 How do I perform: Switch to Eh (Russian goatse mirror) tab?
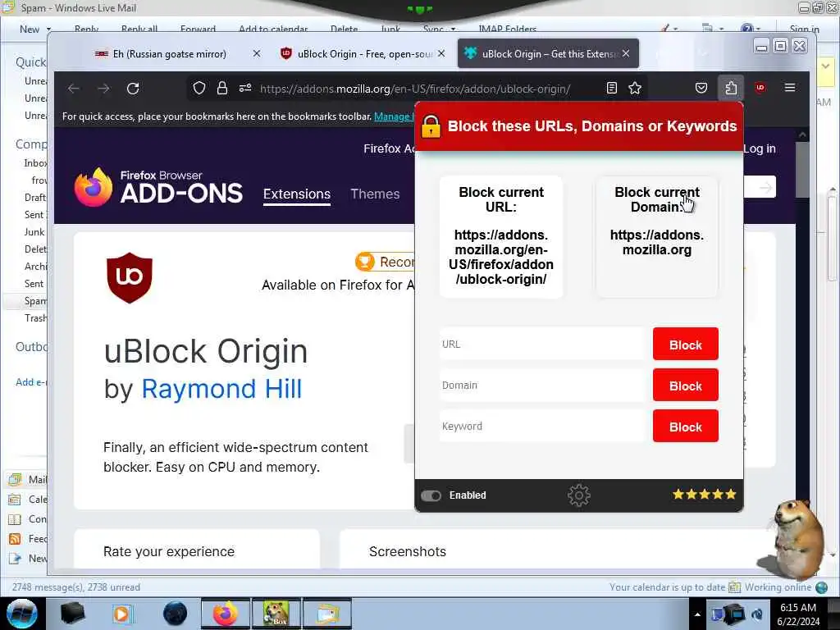(x=169, y=53)
